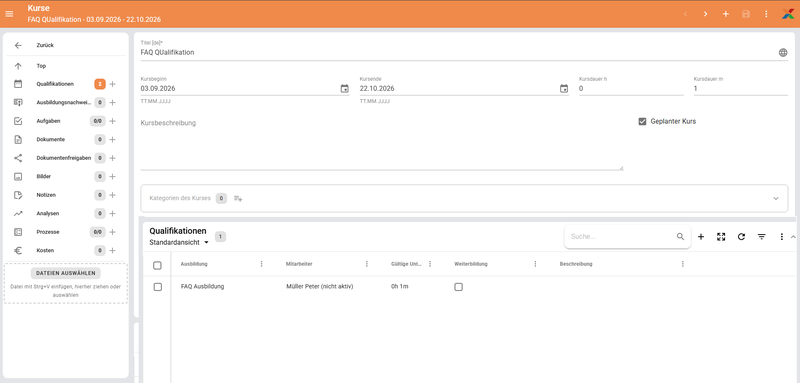Click the Suche search field
This screenshot has height=383, width=800.
pyautogui.click(x=622, y=237)
